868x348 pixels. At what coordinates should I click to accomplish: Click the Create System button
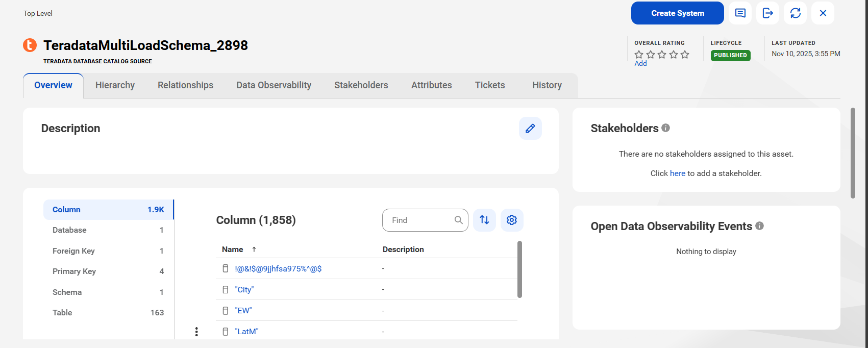677,13
